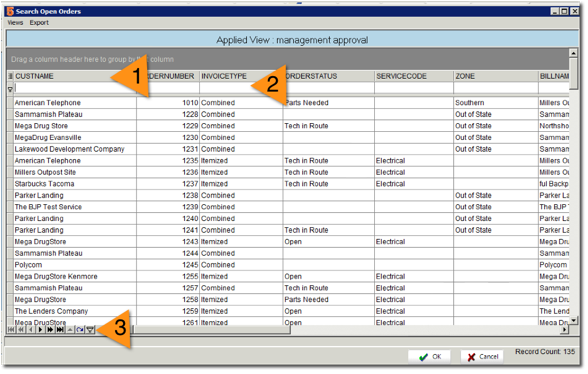The width and height of the screenshot is (588, 374).
Task: Click the horizontal scrollbar thumb
Action: pyautogui.click(x=212, y=330)
